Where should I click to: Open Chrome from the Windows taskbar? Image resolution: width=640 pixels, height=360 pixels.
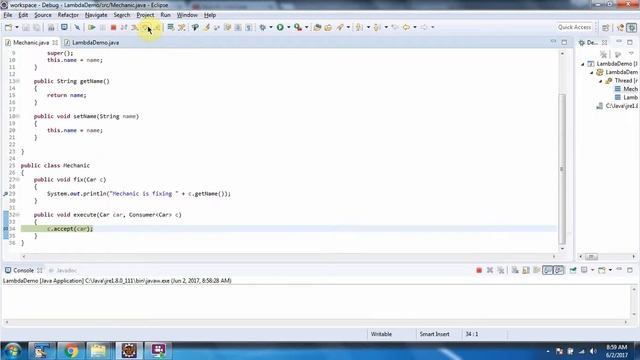[x=70, y=351]
